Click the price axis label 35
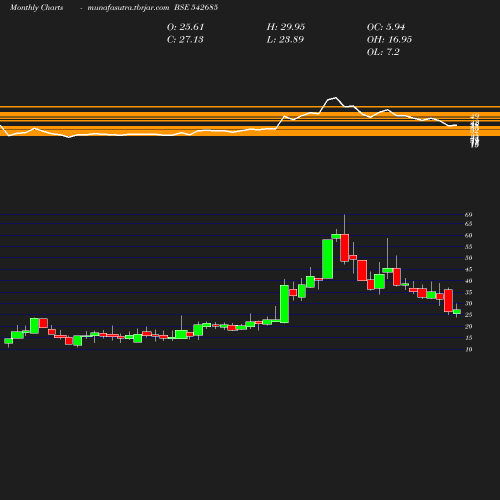500x500 pixels. pos(469,292)
